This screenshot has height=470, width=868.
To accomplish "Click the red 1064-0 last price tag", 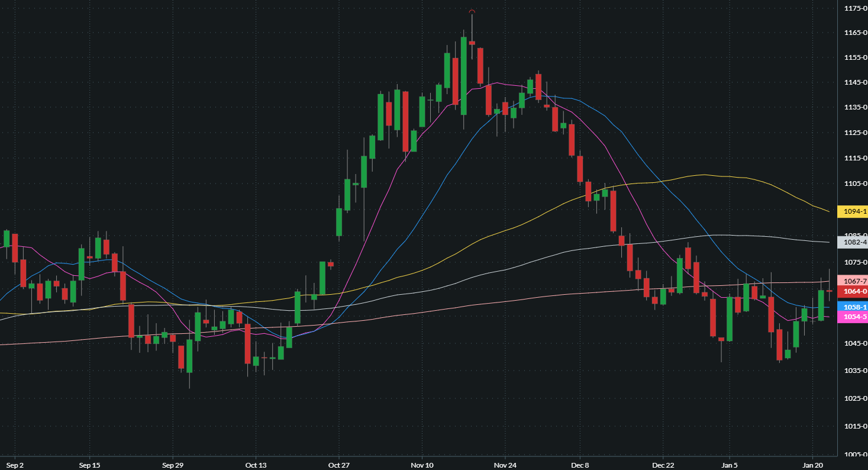I will point(853,291).
